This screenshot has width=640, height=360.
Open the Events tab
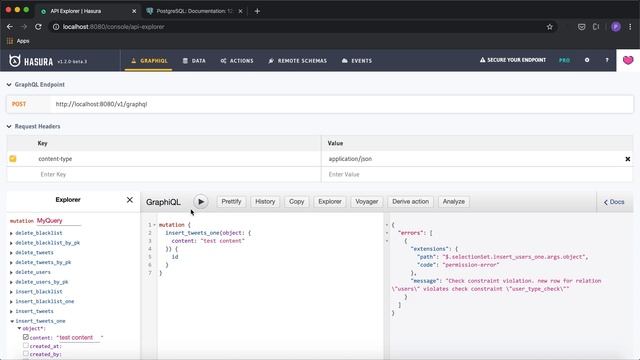coord(357,60)
